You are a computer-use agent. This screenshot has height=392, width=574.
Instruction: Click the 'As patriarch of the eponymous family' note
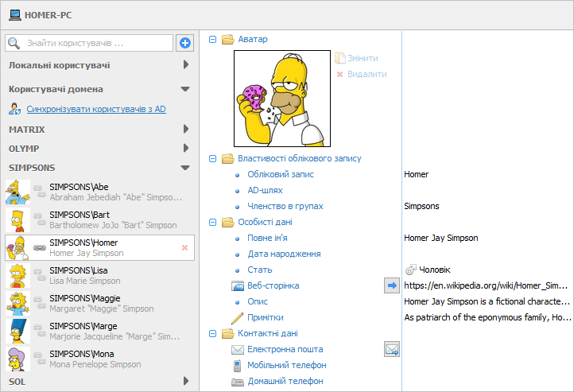pos(487,317)
